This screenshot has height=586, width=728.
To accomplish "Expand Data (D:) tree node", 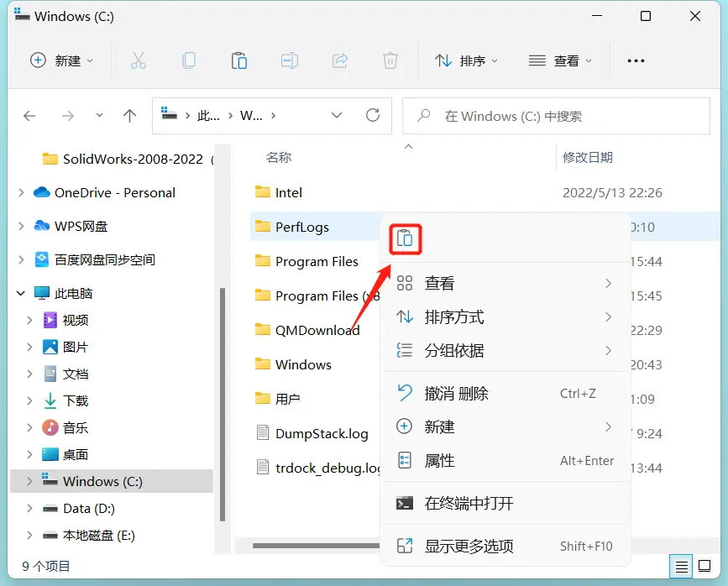I will coord(29,509).
